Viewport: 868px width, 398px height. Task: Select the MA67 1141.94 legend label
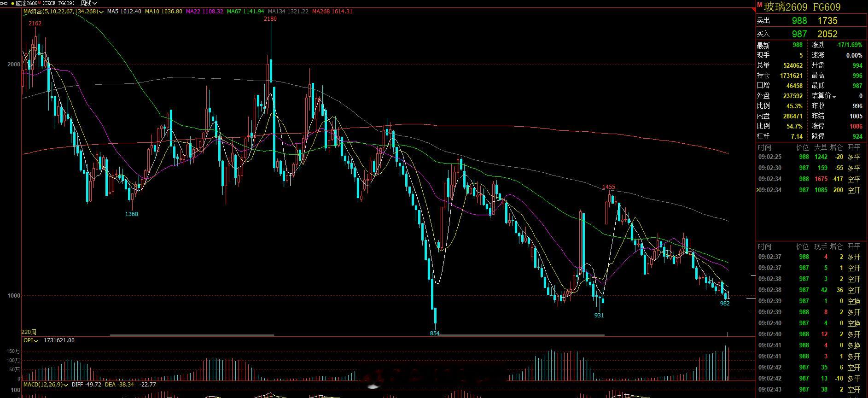tap(245, 11)
